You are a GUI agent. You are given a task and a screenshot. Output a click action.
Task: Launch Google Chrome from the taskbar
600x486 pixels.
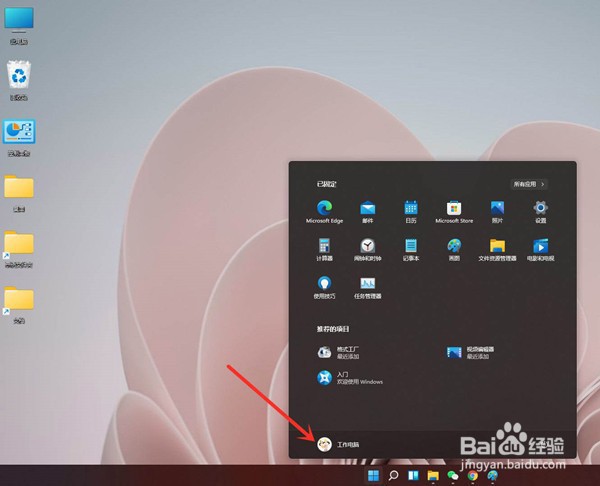click(473, 475)
